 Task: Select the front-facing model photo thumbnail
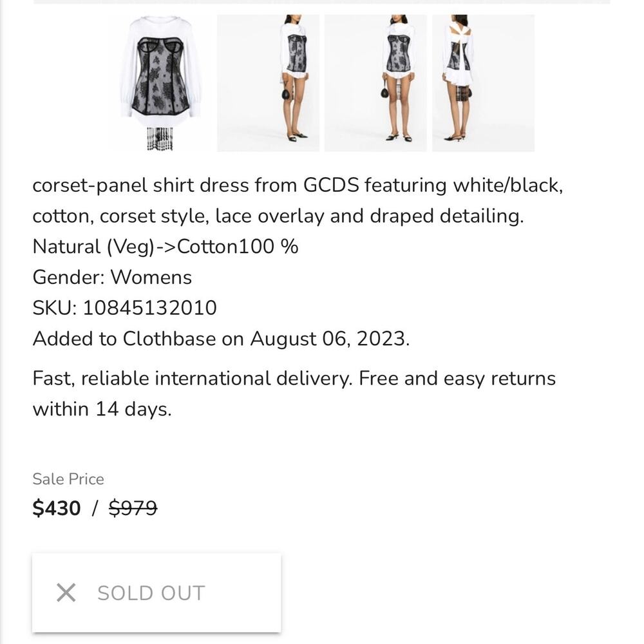pyautogui.click(x=375, y=83)
